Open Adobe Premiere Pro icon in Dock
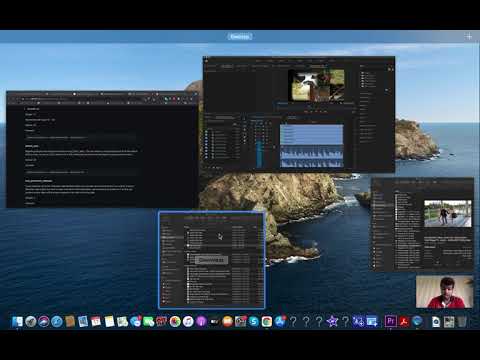Image resolution: width=480 pixels, height=360 pixels. (391, 321)
